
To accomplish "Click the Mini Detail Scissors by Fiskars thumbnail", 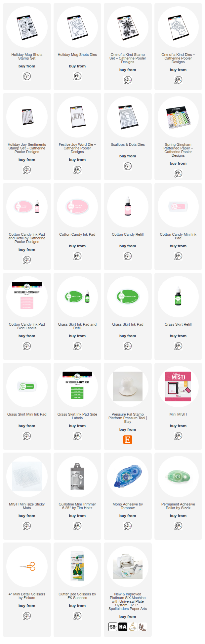I will 27,567.
